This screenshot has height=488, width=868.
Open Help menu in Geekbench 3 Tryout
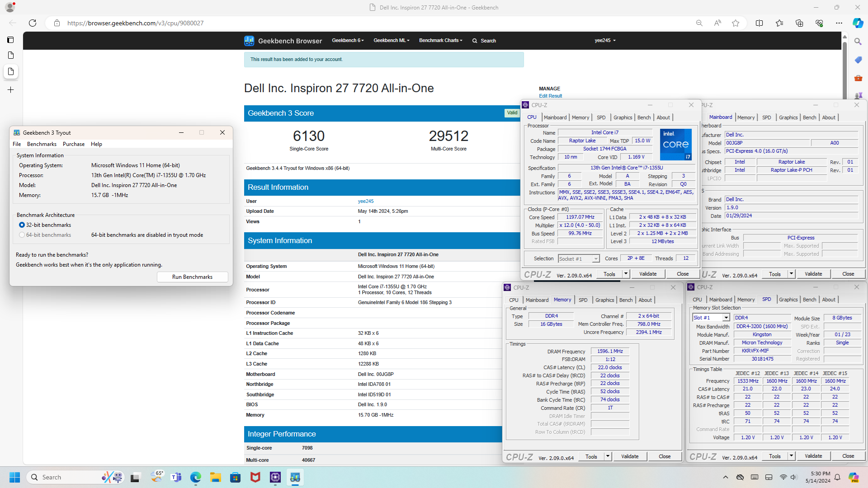click(x=96, y=144)
